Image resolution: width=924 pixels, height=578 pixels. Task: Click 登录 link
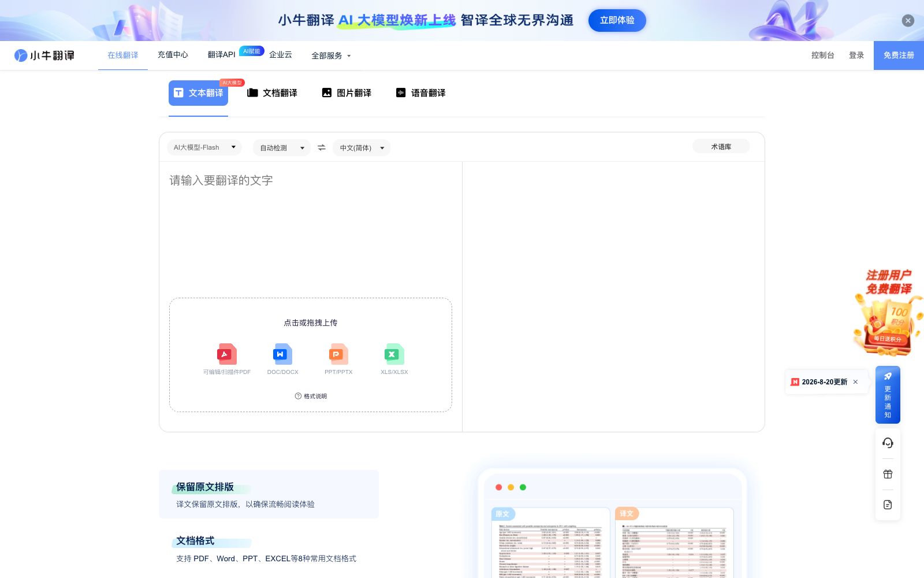pyautogui.click(x=856, y=55)
